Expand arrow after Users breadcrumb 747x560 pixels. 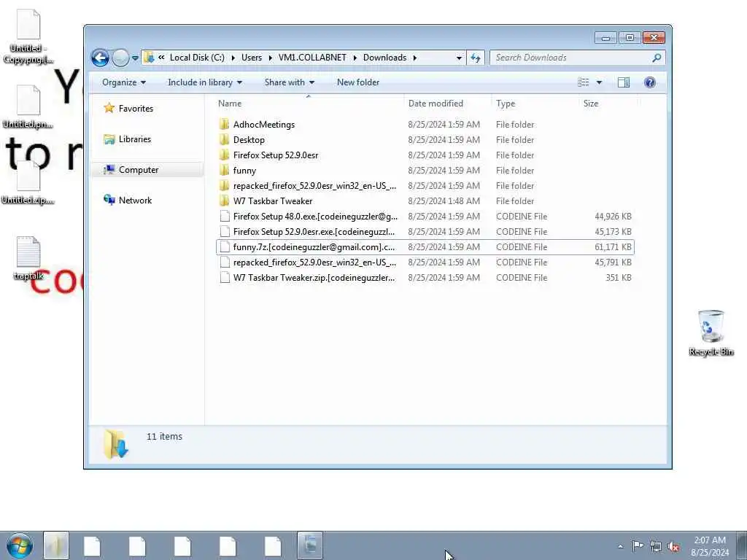click(x=270, y=58)
